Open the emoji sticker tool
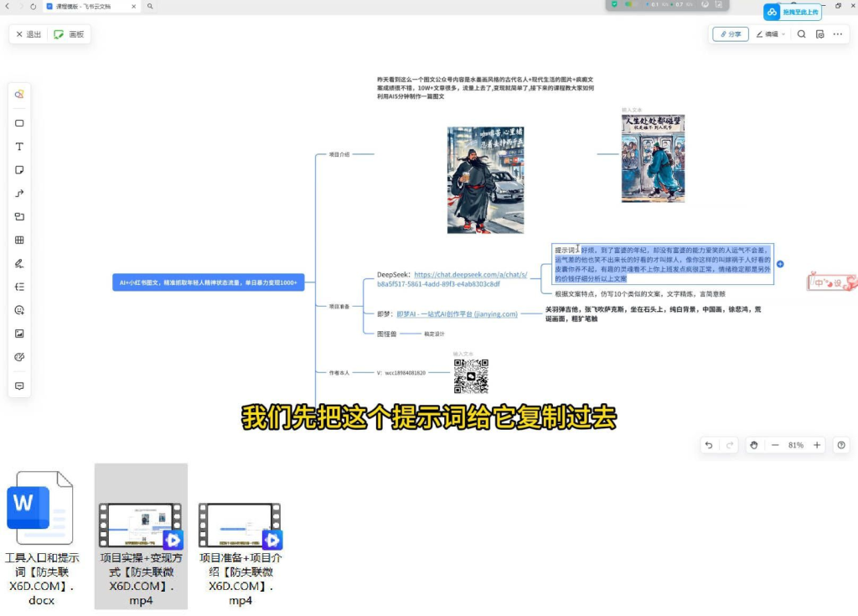The height and width of the screenshot is (616, 858). coord(19,310)
